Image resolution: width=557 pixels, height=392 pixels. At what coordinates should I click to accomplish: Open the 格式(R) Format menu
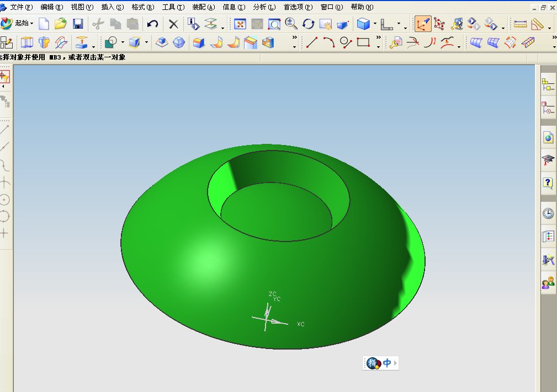pyautogui.click(x=143, y=7)
